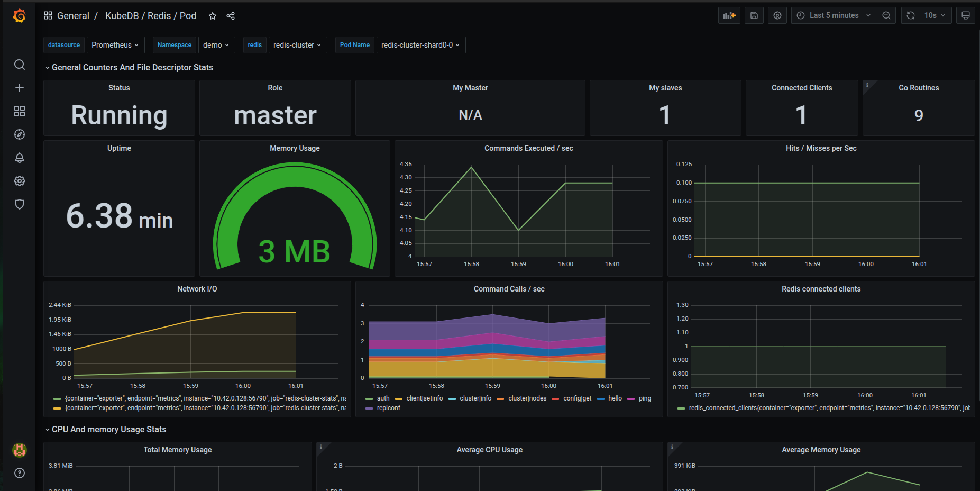The width and height of the screenshot is (980, 491).
Task: Click the green auth legend color swatch
Action: click(x=369, y=399)
